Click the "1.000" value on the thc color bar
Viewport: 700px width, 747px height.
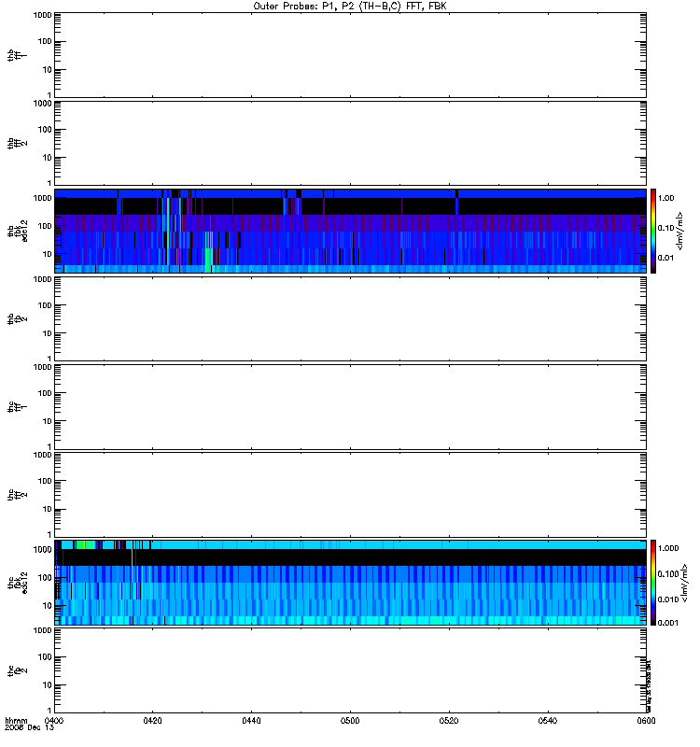pos(668,548)
